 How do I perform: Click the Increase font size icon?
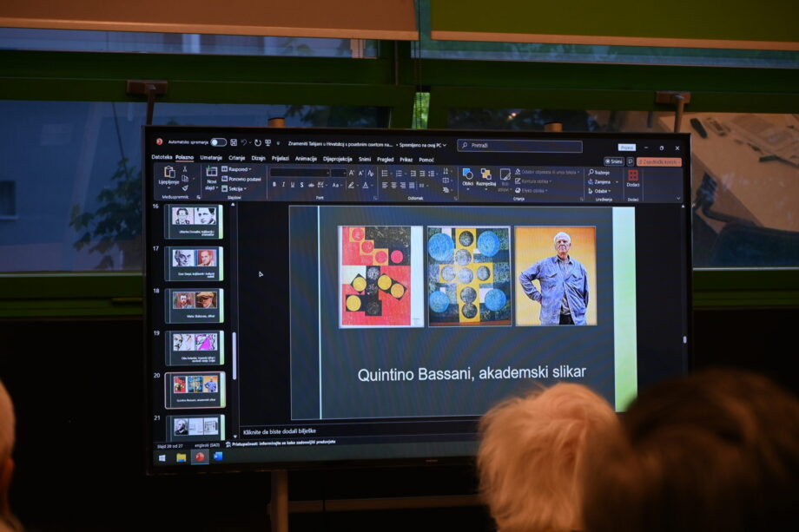pos(352,173)
